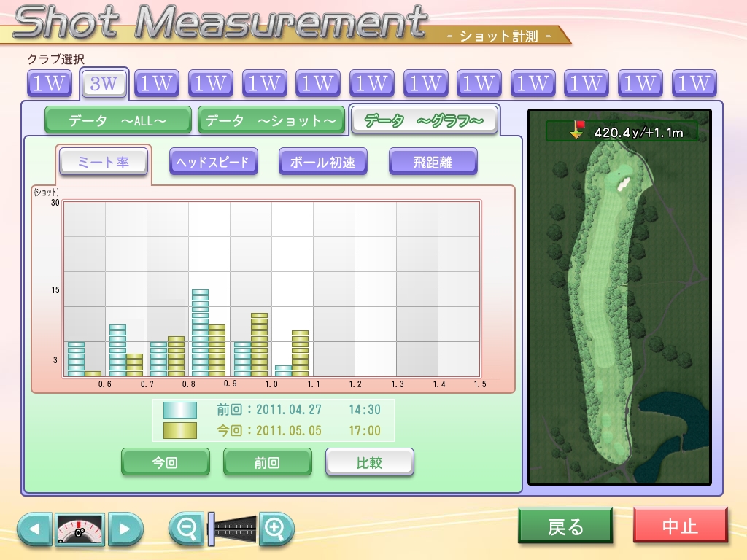This screenshot has width=747, height=560.
Task: Show the ヘッドスピード graph
Action: (x=214, y=162)
